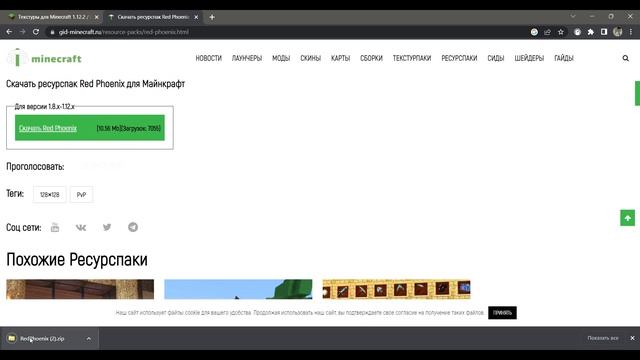The width and height of the screenshot is (640, 360).
Task: Close the Minecraft 1.12.2 textures tab
Action: coord(96,17)
